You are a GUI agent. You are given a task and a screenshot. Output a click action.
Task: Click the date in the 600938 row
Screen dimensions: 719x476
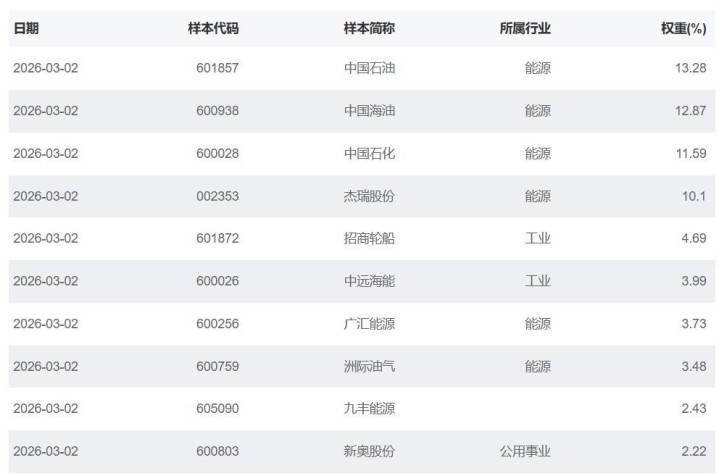pyautogui.click(x=46, y=111)
